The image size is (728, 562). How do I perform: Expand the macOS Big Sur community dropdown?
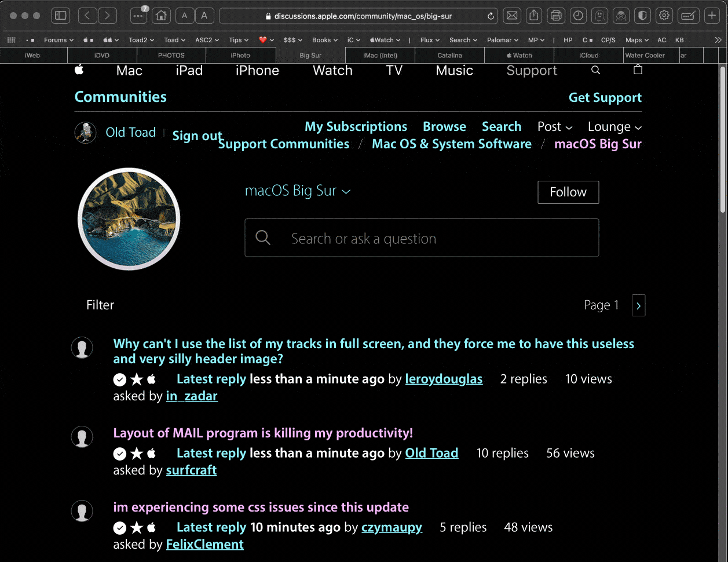[x=298, y=191]
